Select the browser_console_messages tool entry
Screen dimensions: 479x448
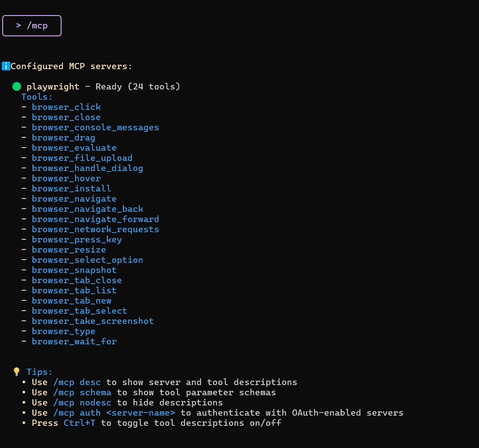click(x=95, y=127)
